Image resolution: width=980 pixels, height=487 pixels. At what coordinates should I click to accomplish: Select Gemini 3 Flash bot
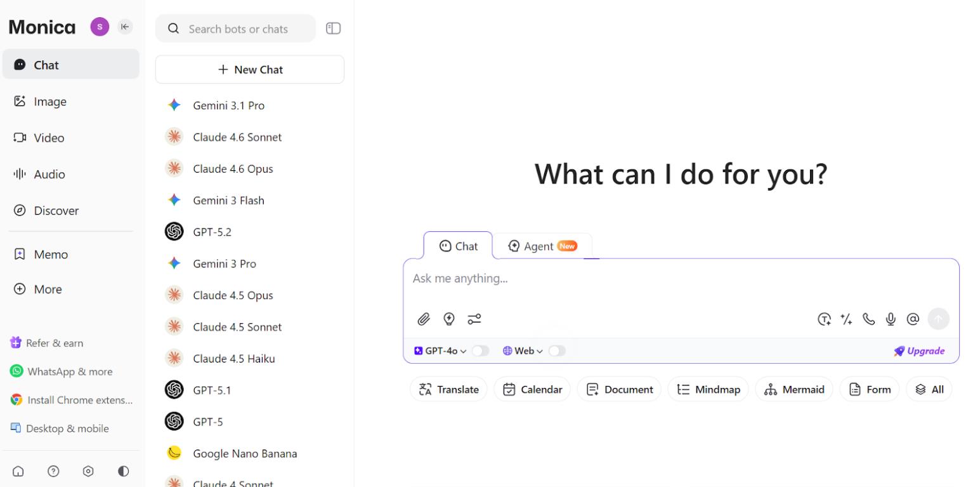pyautogui.click(x=250, y=201)
